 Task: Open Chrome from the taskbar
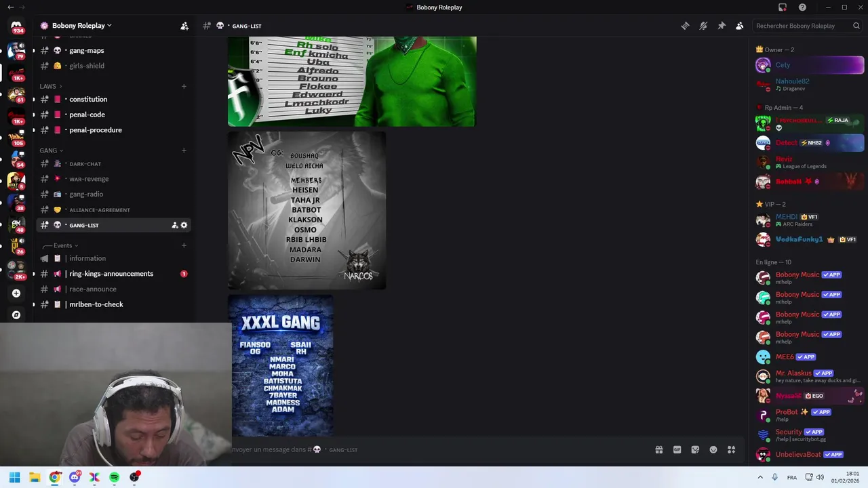pyautogui.click(x=55, y=477)
